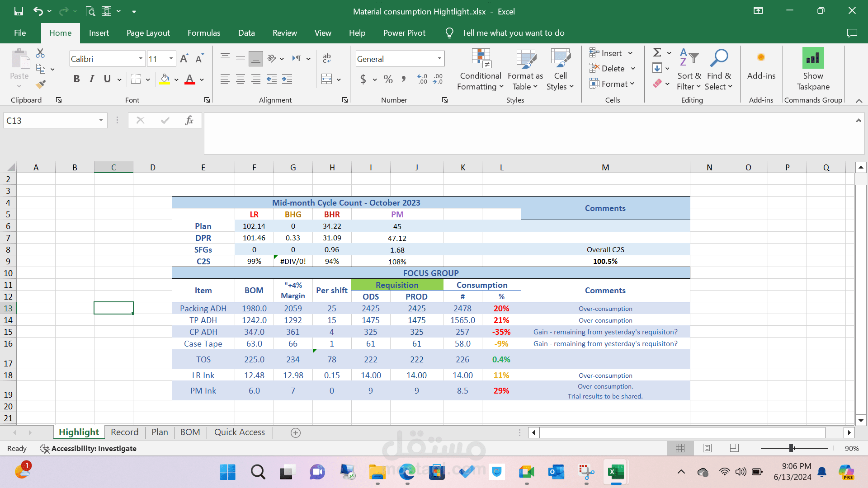
Task: Click the Cut scissors icon
Action: pos(40,53)
